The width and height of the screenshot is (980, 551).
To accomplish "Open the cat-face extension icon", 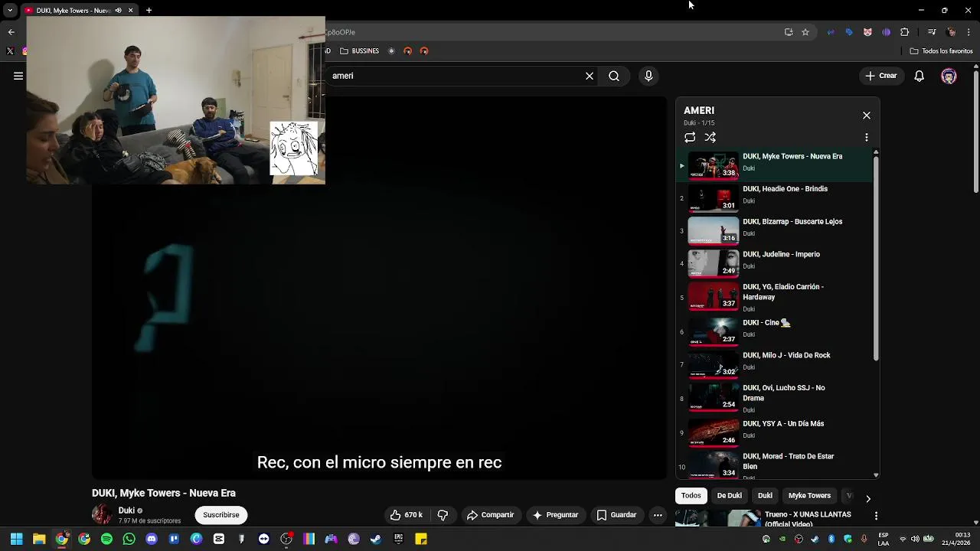I will tap(867, 32).
